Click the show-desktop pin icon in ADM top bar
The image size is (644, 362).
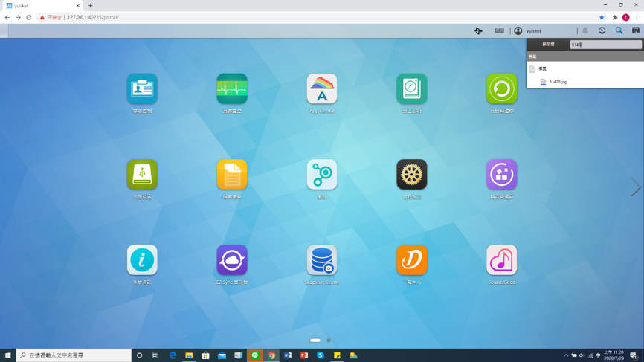click(x=478, y=30)
